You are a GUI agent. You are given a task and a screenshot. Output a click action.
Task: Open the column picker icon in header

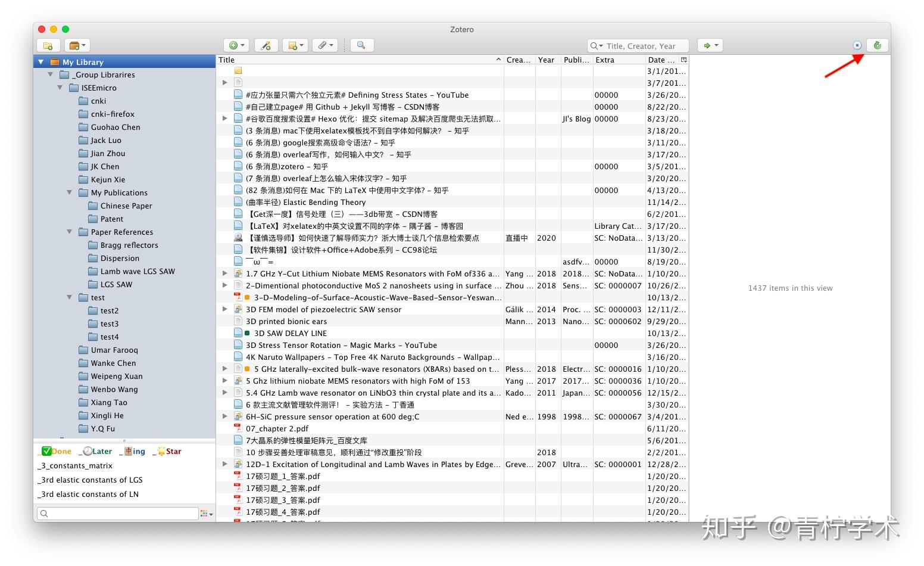pyautogui.click(x=683, y=60)
